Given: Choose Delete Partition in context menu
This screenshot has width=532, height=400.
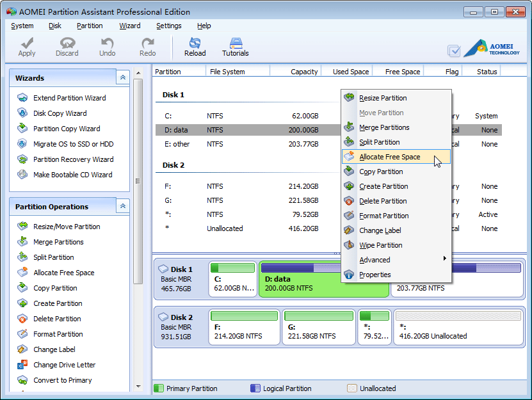Looking at the screenshot, I should (396, 201).
